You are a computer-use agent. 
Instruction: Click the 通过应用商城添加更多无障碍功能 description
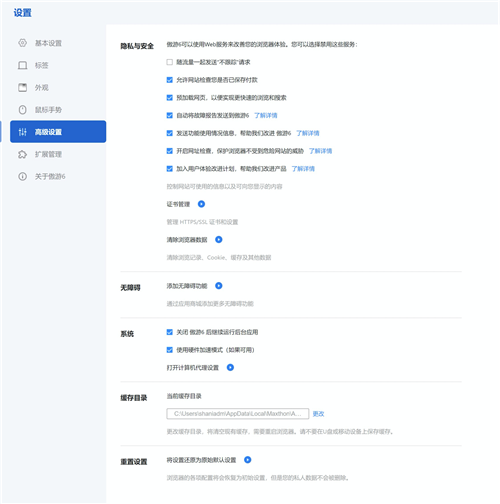pyautogui.click(x=210, y=303)
